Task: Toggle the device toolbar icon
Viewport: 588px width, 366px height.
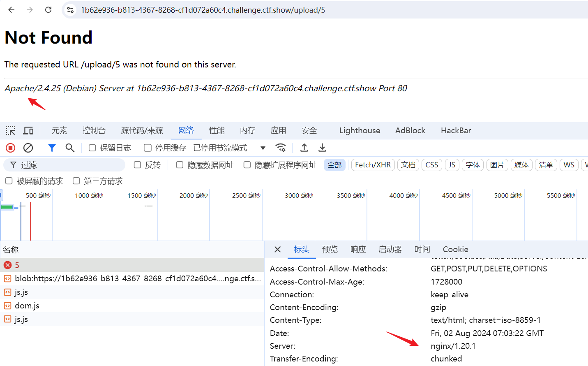Action: [28, 131]
